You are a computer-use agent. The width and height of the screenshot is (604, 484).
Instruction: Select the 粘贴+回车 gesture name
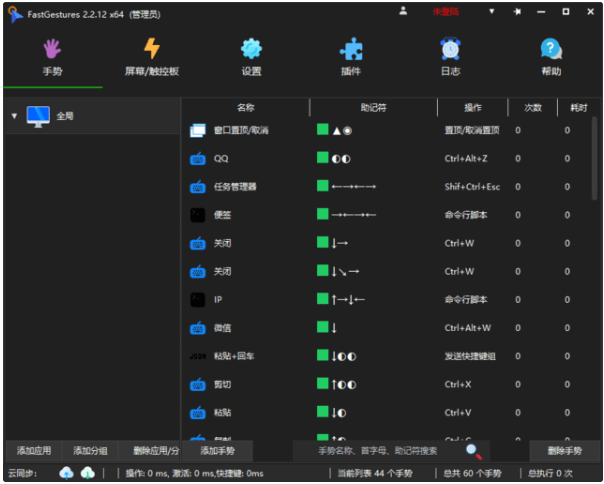point(234,356)
